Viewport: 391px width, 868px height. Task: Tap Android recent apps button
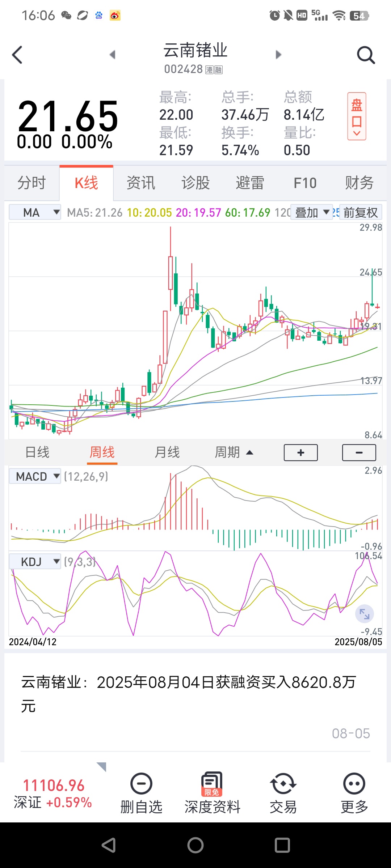(282, 845)
